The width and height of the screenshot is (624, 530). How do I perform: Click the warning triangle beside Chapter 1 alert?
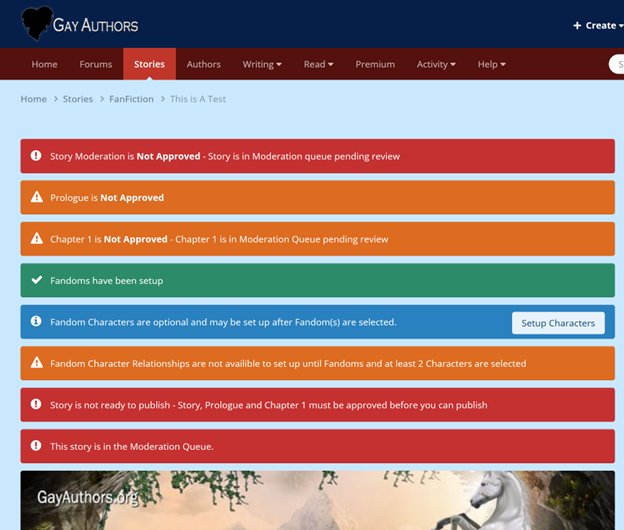point(36,240)
